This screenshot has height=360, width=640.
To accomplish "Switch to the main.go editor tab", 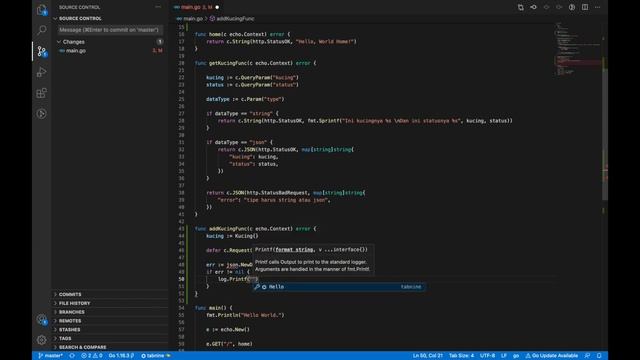I will [x=196, y=7].
